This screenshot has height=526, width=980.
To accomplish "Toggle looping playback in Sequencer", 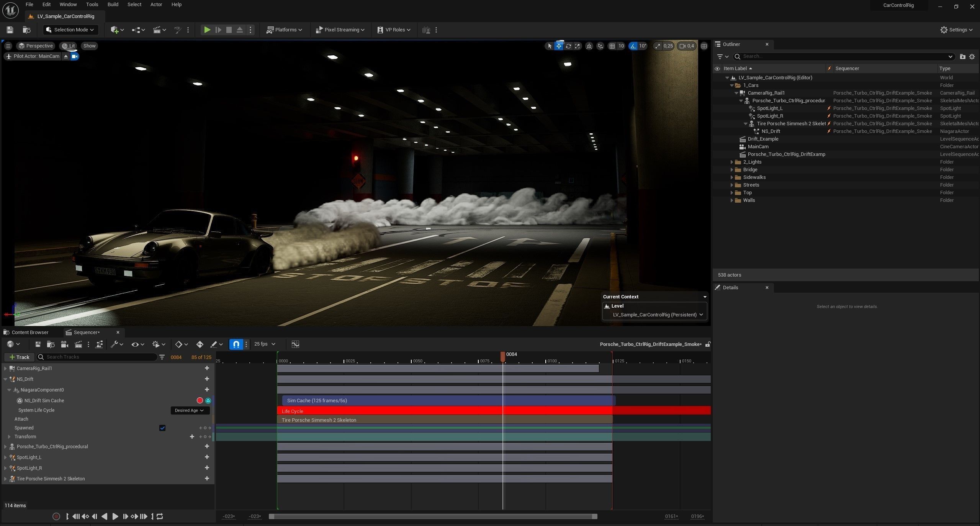I will (160, 516).
